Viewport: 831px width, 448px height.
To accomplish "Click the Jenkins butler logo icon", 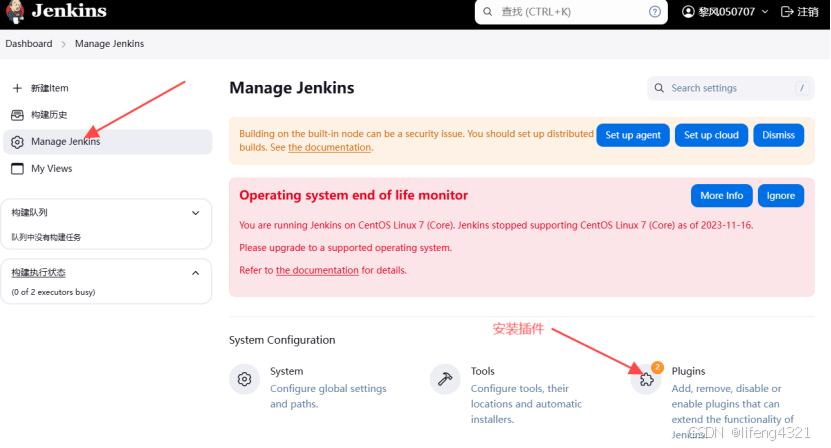I will coord(15,12).
